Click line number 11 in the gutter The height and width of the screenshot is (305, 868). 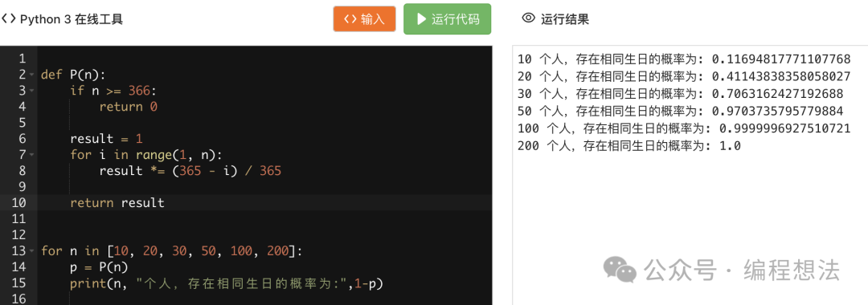coord(18,219)
